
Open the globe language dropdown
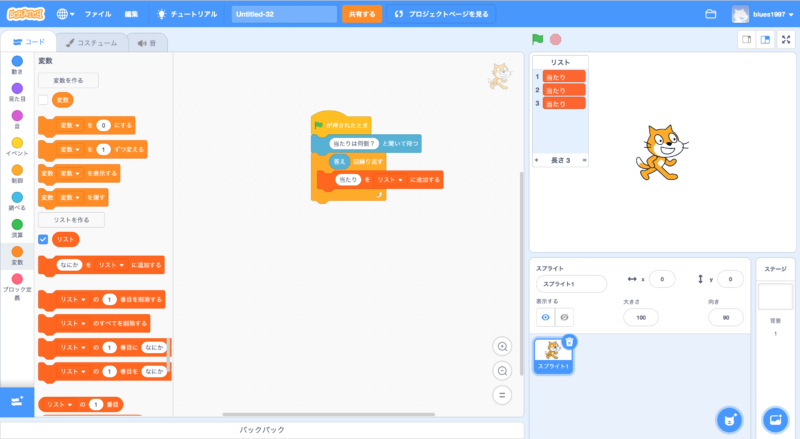click(x=67, y=15)
